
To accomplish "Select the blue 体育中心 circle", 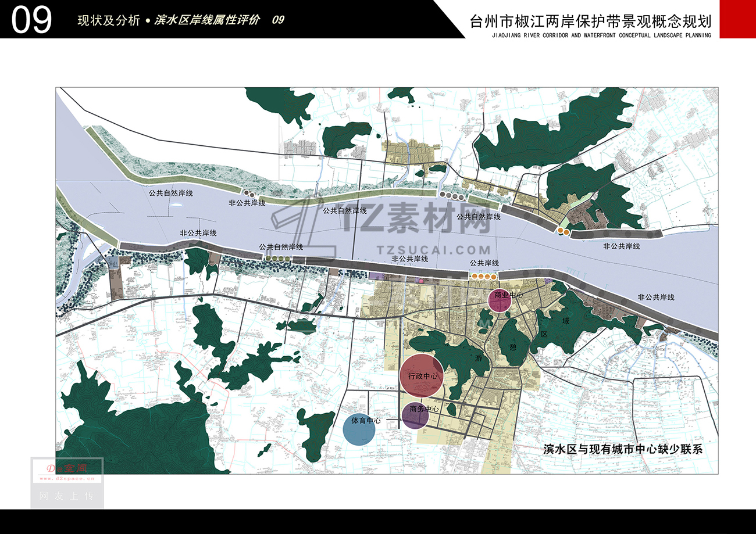I will click(x=359, y=428).
